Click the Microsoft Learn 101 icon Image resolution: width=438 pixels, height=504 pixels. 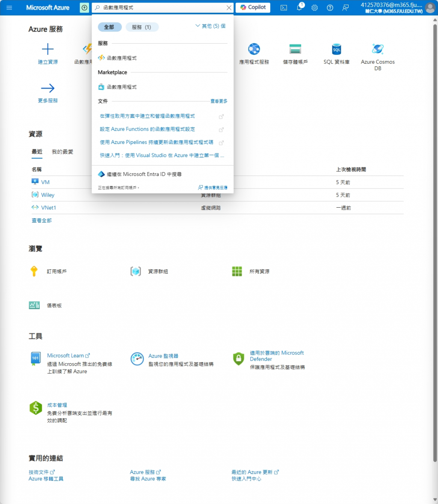point(36,359)
